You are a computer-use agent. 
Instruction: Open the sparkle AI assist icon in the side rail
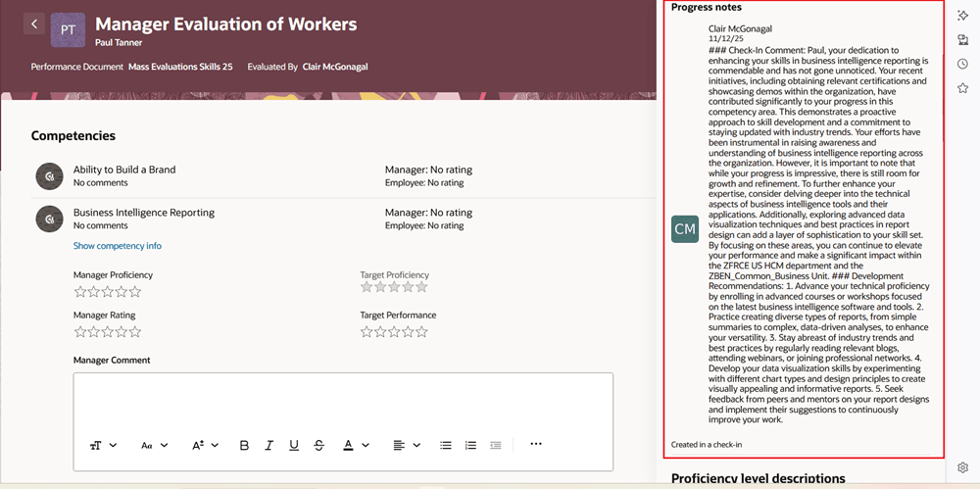click(x=962, y=16)
